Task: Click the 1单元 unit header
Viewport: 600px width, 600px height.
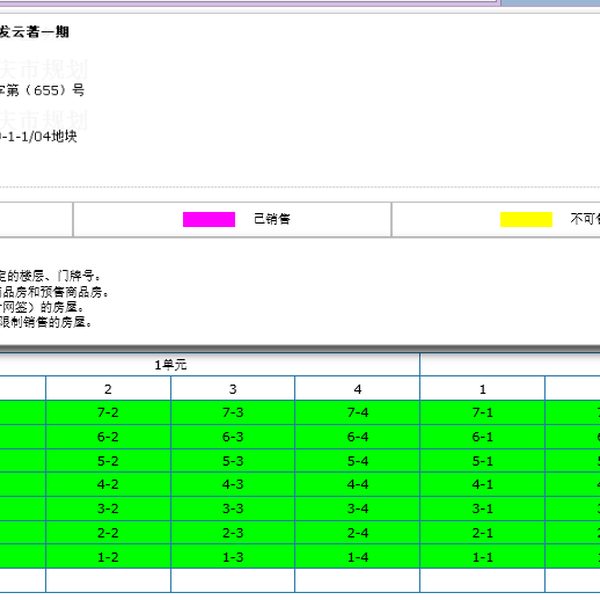Action: (171, 365)
